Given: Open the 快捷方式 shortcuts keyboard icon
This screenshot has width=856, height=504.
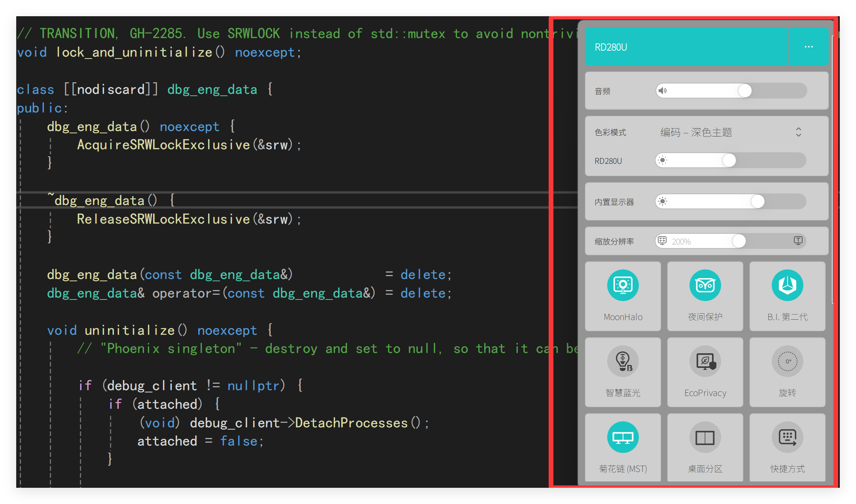Looking at the screenshot, I should tap(787, 437).
